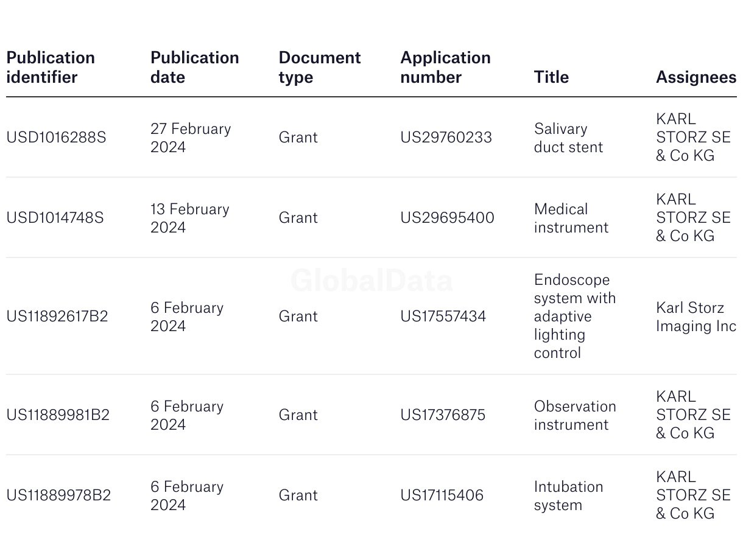The height and width of the screenshot is (560, 743).
Task: Select application number US17557434
Action: point(443,316)
